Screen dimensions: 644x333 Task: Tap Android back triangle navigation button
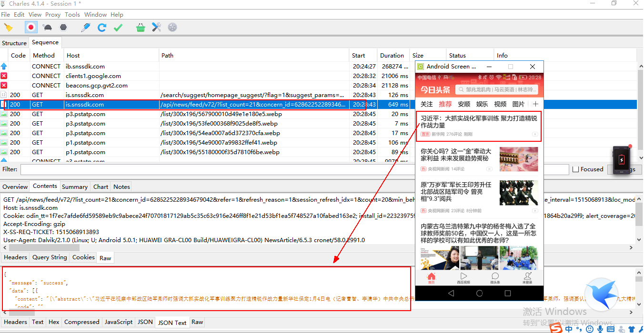[x=451, y=293]
